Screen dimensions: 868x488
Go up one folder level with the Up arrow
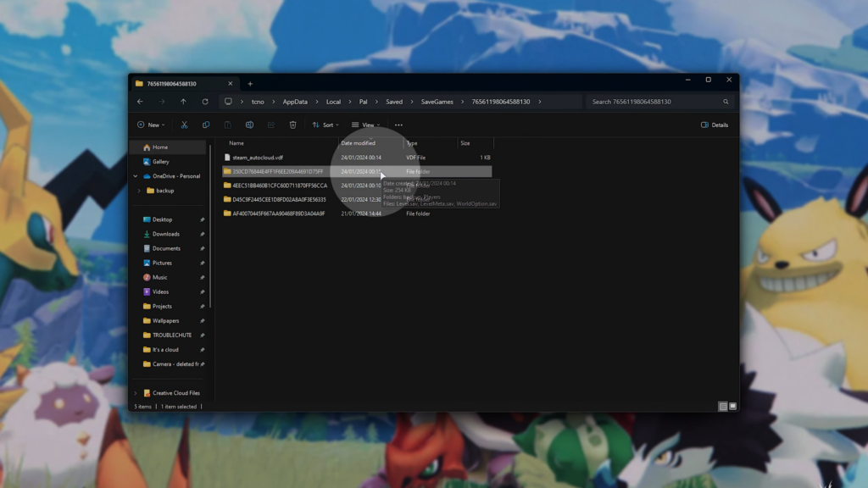tap(183, 102)
